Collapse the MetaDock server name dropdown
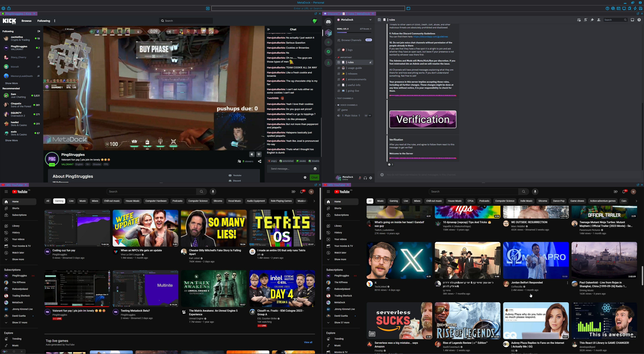This screenshot has width=644, height=354. [370, 19]
